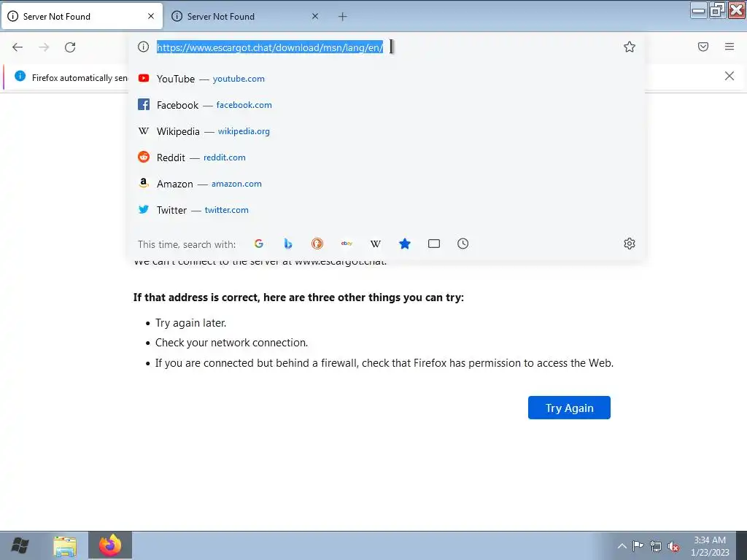Click the blue info icon in notification bar
The height and width of the screenshot is (560, 747).
coord(20,76)
